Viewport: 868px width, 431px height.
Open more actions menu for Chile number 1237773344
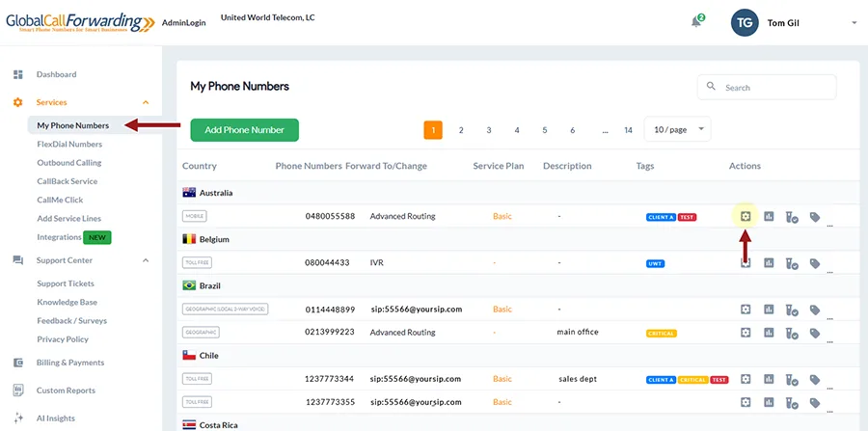tap(829, 388)
